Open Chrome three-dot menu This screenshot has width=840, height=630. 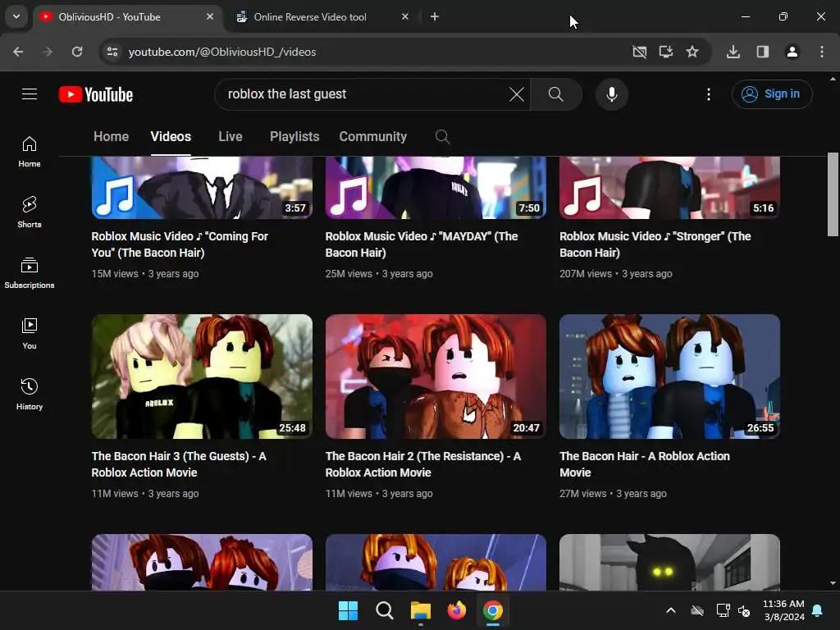coord(822,52)
